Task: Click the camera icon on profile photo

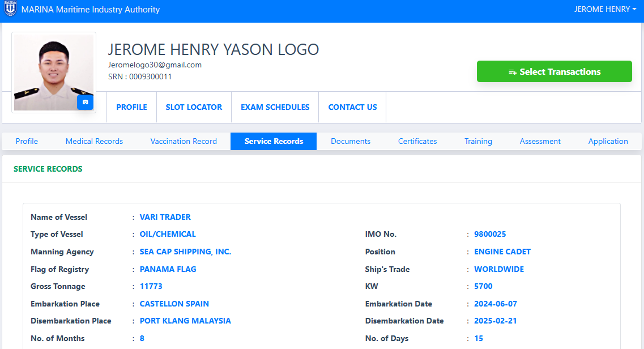Action: click(85, 102)
